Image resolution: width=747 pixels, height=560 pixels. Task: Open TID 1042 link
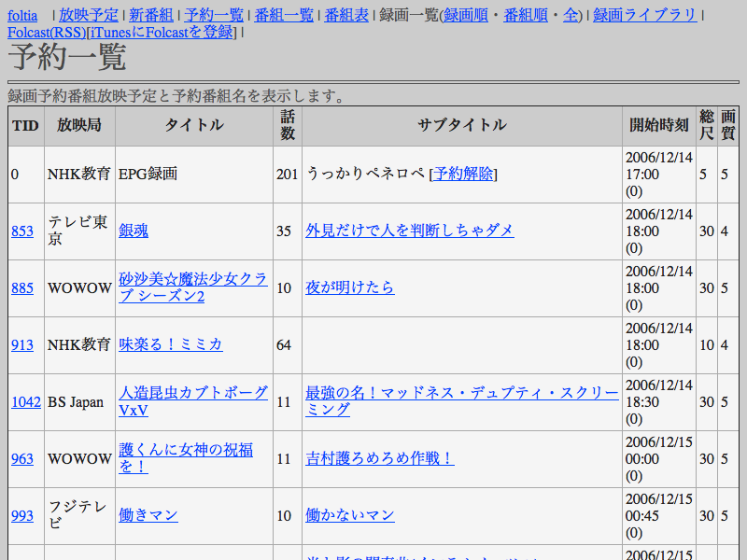point(26,401)
